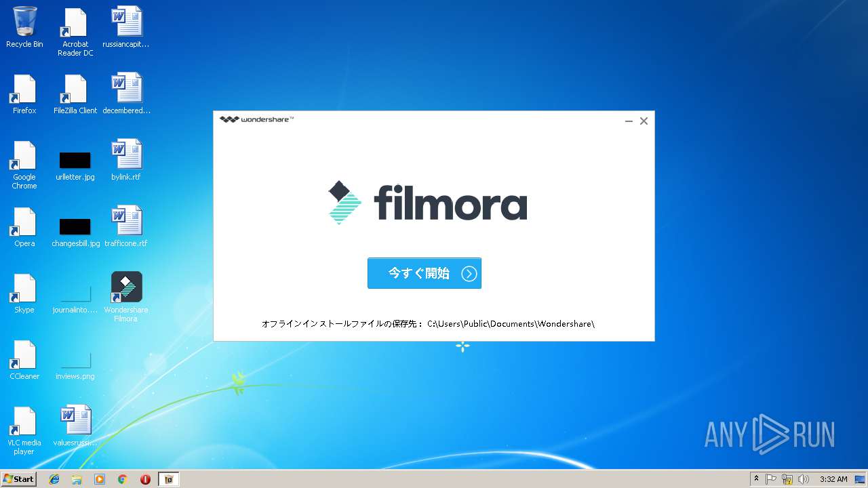Viewport: 868px width, 488px height.
Task: Click the Filmora logo in installer
Action: point(428,202)
